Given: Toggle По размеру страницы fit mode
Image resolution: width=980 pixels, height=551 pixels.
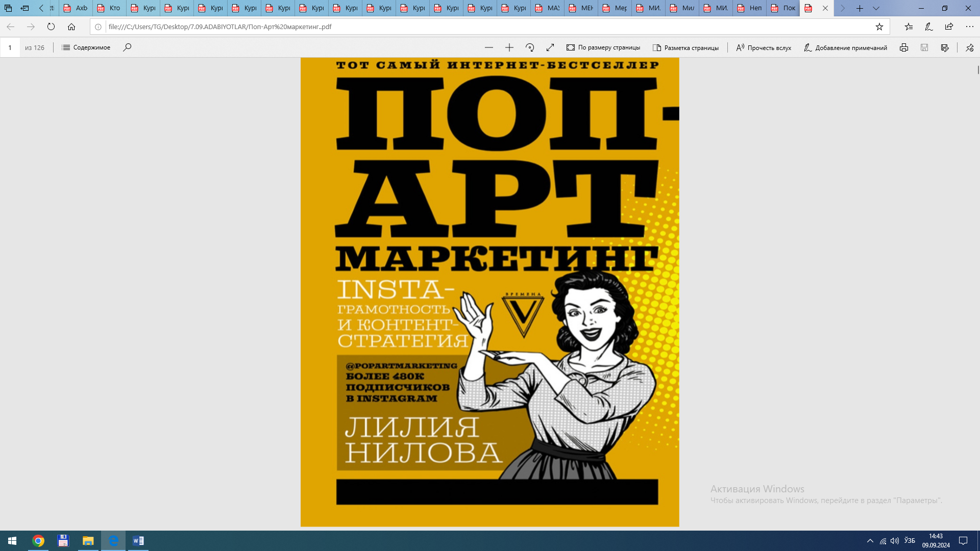Looking at the screenshot, I should [x=603, y=47].
